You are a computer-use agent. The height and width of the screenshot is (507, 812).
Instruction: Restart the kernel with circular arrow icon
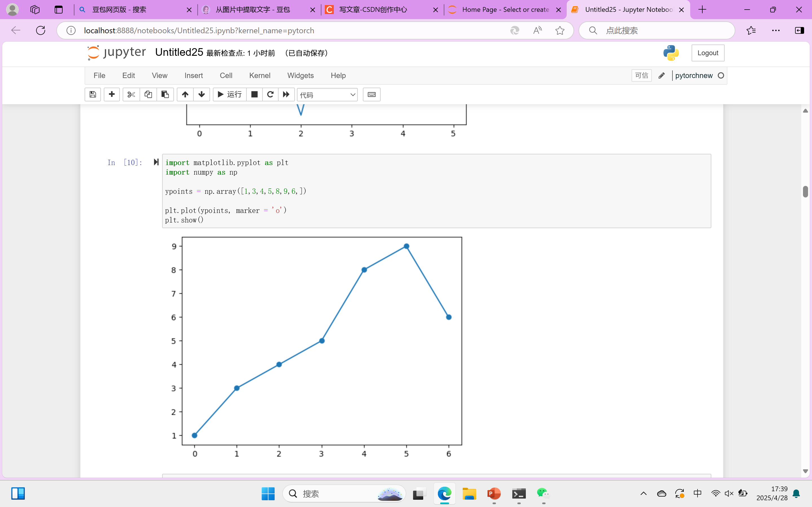(x=270, y=95)
